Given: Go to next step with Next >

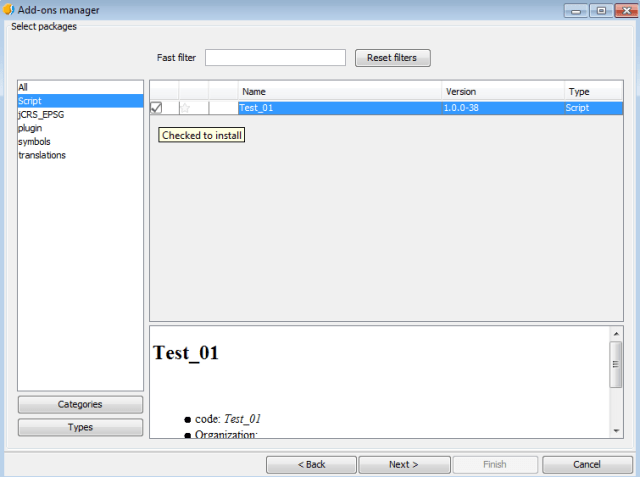Looking at the screenshot, I should [404, 465].
